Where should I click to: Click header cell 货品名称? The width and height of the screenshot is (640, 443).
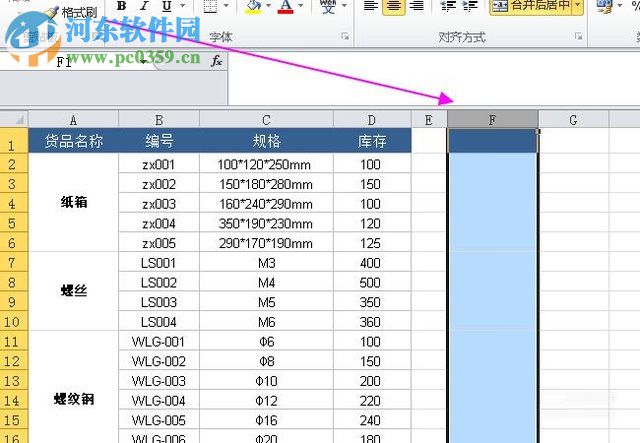click(73, 141)
